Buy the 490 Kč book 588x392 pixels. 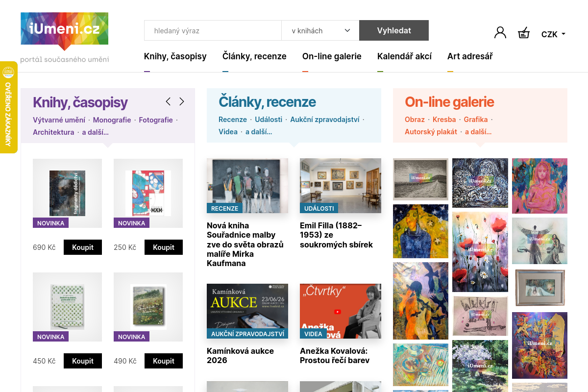pyautogui.click(x=164, y=361)
